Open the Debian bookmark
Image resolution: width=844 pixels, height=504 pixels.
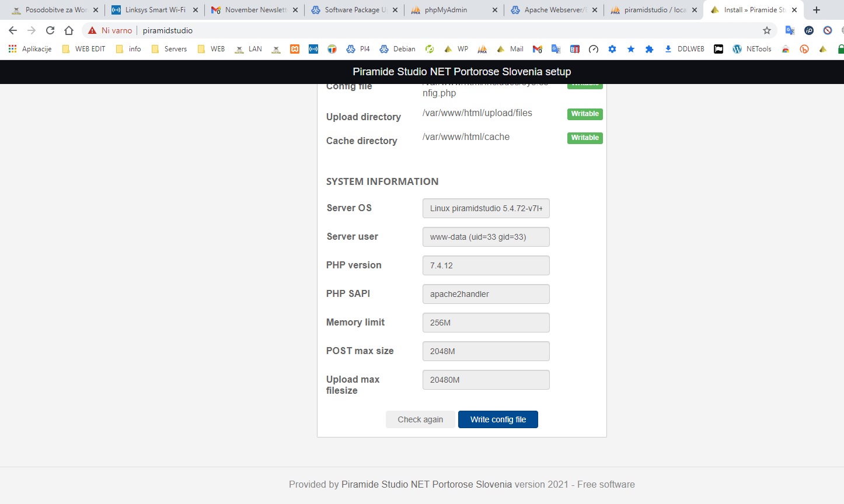point(397,49)
